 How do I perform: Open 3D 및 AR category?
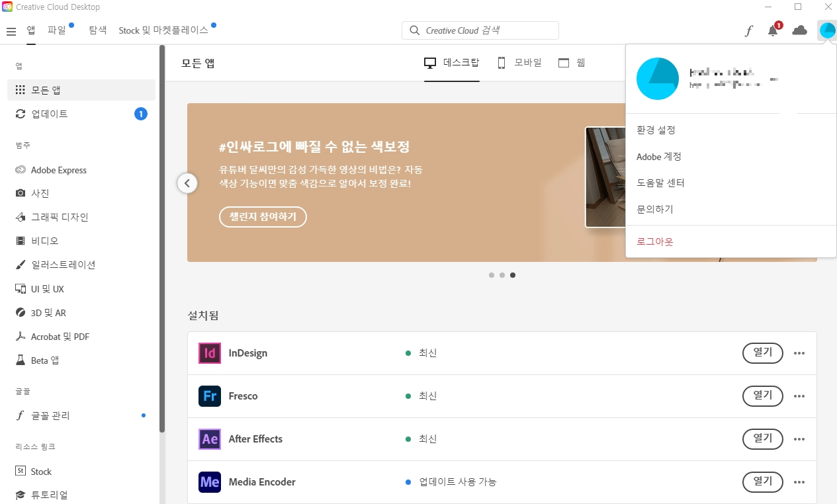tap(81, 313)
